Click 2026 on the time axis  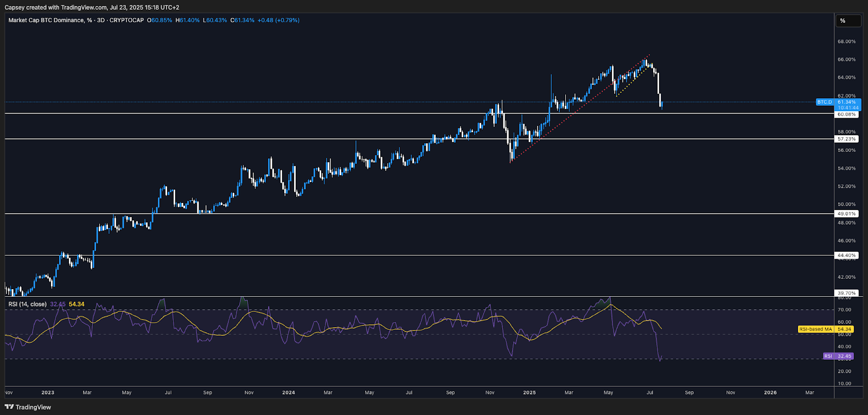click(770, 392)
